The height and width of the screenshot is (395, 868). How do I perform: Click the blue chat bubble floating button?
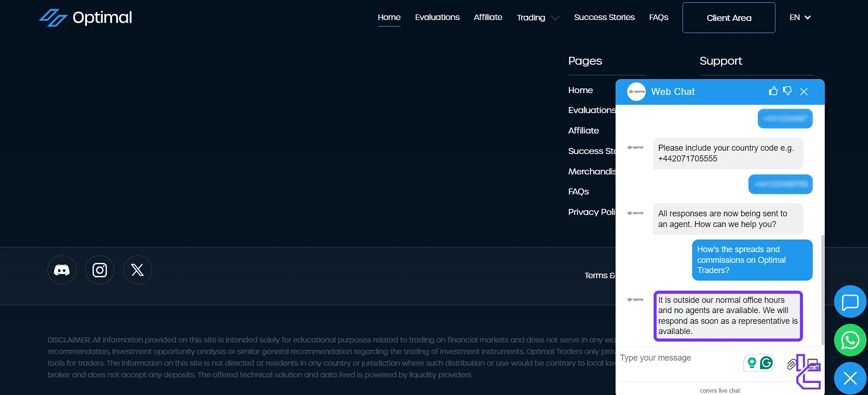[850, 301]
